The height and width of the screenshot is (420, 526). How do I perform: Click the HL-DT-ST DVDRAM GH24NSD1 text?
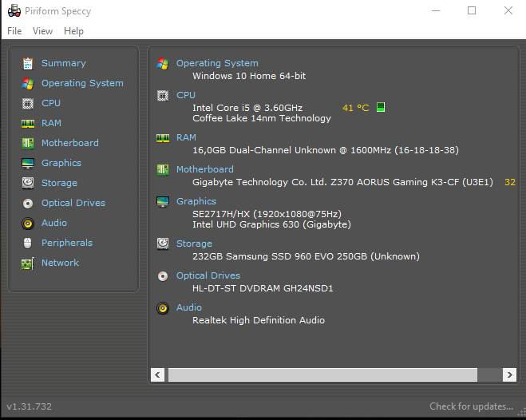[x=263, y=288]
